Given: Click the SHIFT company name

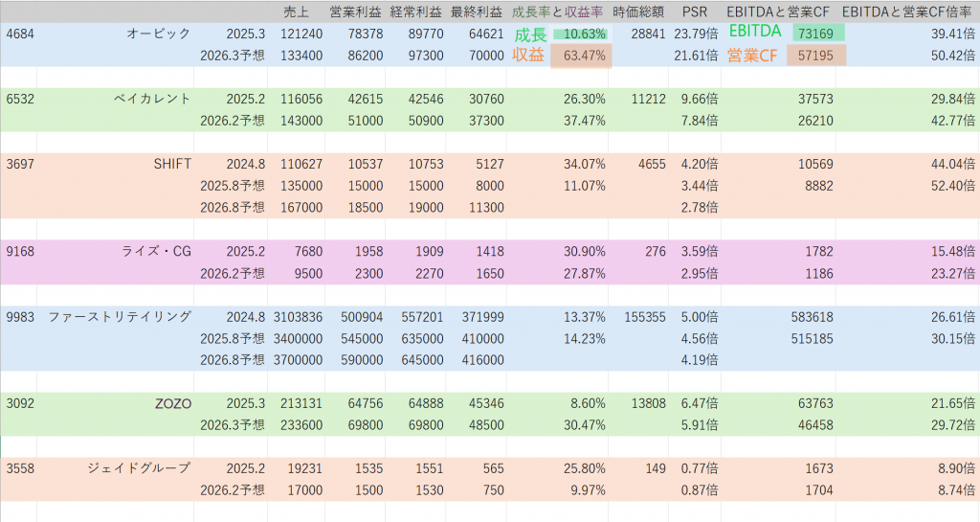Looking at the screenshot, I should pos(172,164).
